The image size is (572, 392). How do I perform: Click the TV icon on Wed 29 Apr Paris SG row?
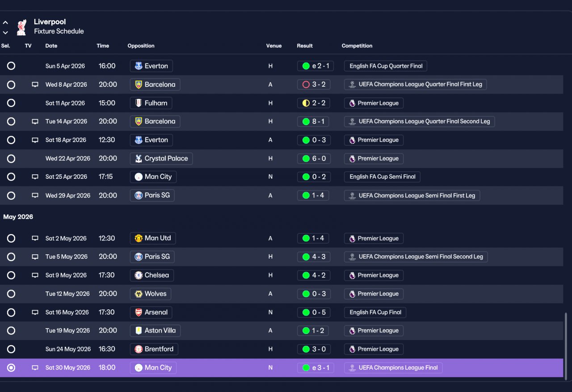(x=35, y=195)
